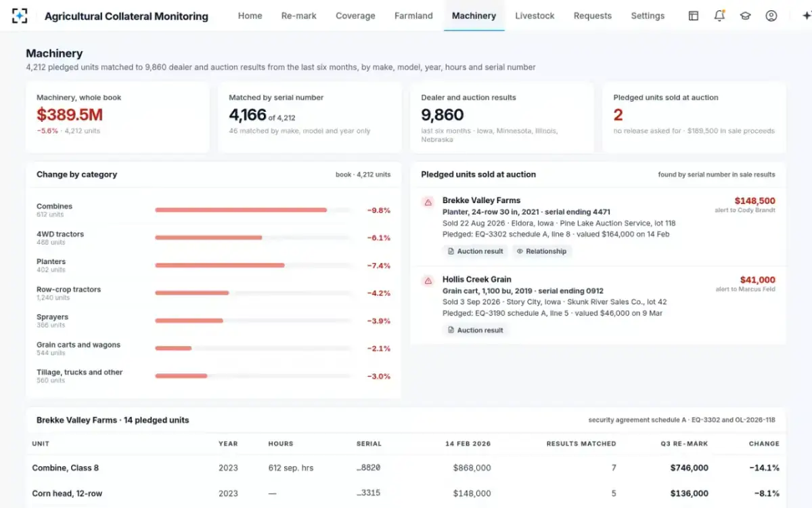Screen dimensions: 812x508
Task: Click the warning icon beside Hollis Creek Grain
Action: pos(428,280)
